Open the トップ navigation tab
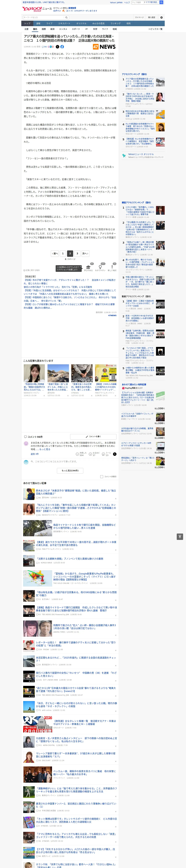 [27, 24]
